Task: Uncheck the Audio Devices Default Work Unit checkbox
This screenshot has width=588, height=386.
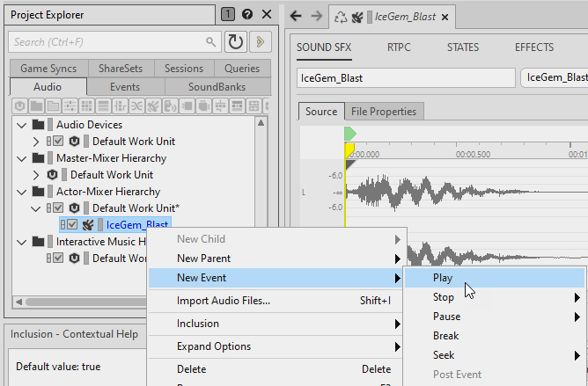Action: tap(58, 142)
